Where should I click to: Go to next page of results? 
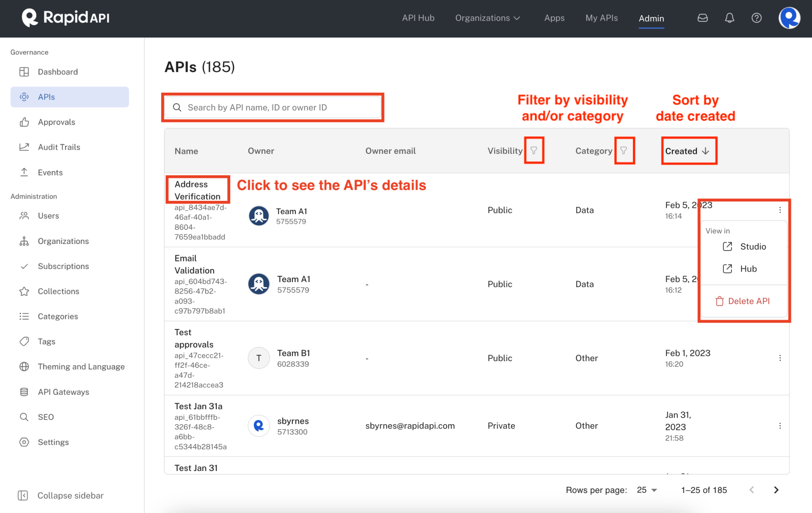coord(776,490)
